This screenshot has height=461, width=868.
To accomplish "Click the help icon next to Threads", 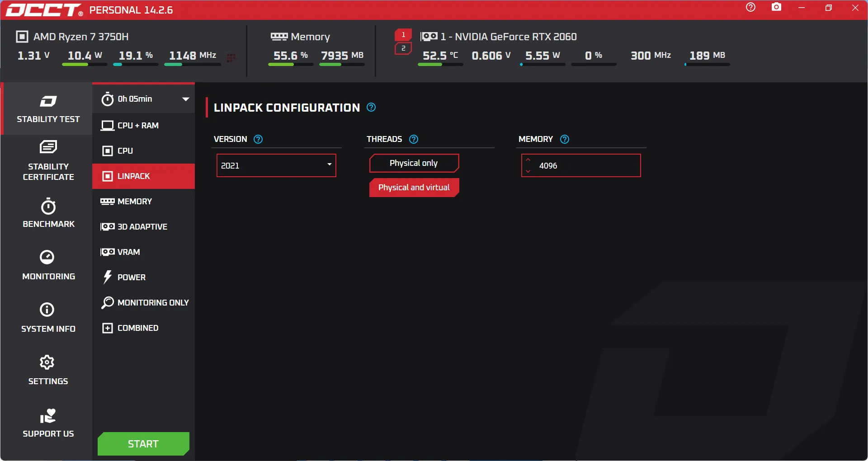I will tap(414, 139).
